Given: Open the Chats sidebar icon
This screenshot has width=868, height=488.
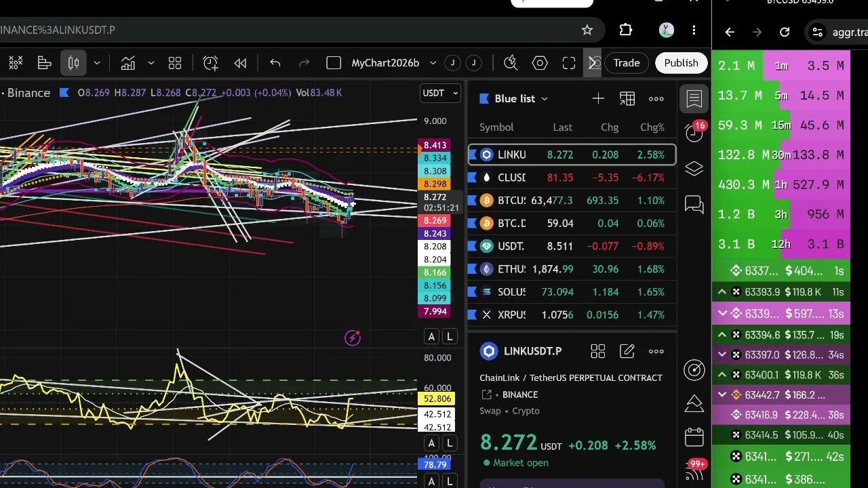Looking at the screenshot, I should [x=694, y=204].
